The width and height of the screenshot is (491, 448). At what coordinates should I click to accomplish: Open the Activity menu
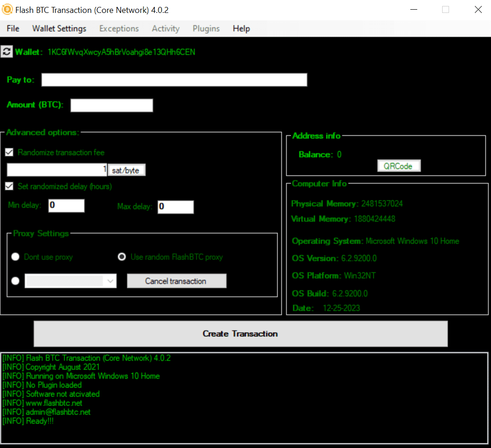(x=166, y=29)
